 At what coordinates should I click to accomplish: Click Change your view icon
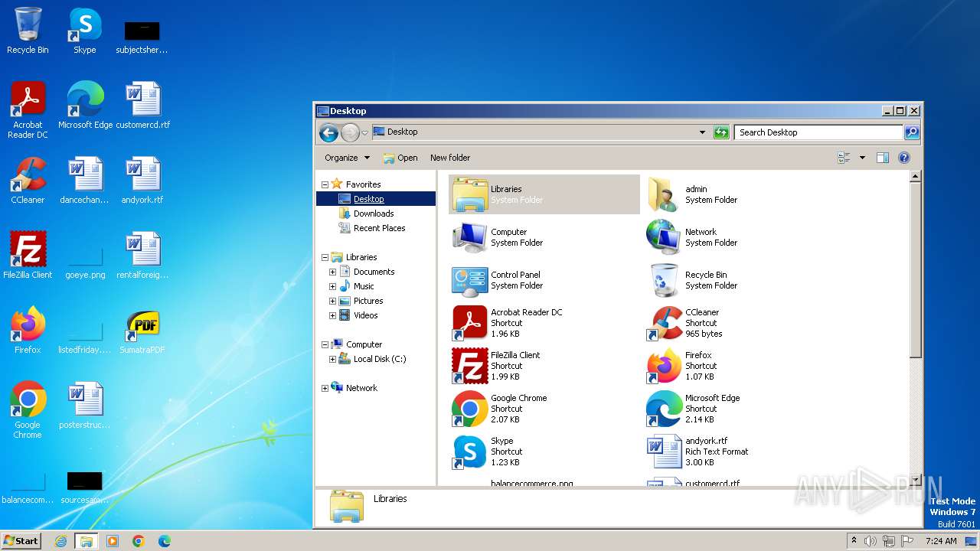point(844,158)
